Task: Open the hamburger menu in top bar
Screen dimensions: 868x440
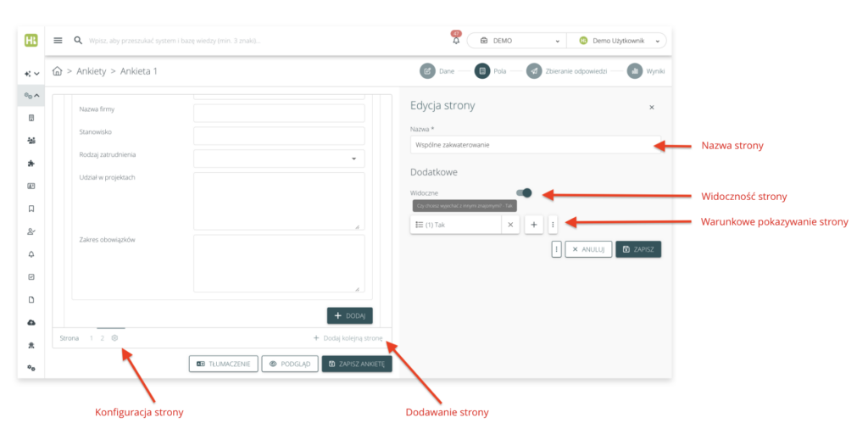Action: 58,40
